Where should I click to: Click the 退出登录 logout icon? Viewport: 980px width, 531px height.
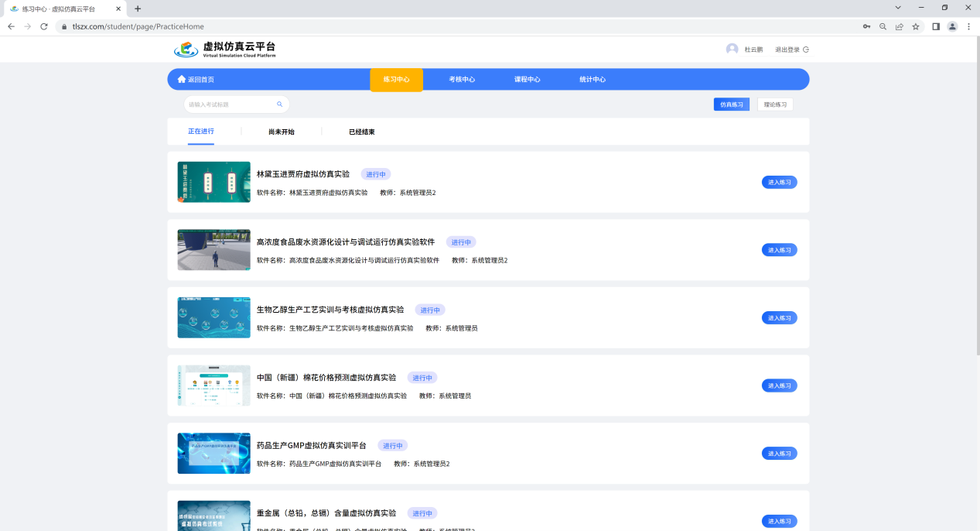806,50
